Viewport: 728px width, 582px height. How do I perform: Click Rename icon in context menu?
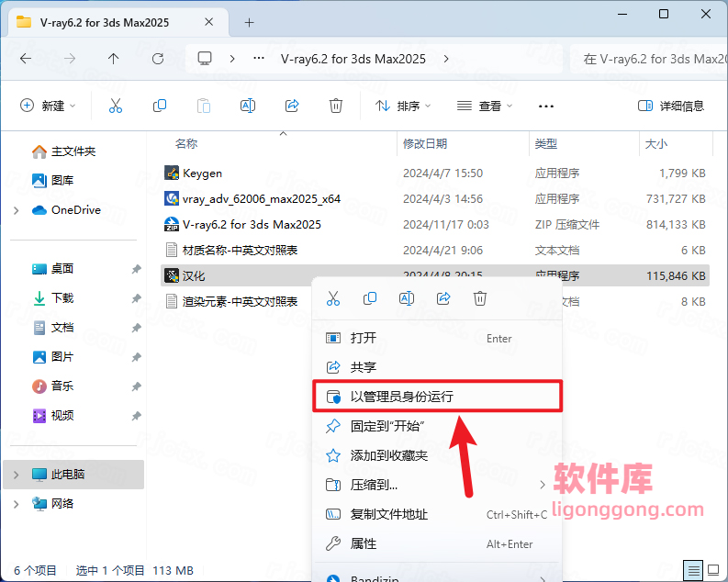pos(407,298)
